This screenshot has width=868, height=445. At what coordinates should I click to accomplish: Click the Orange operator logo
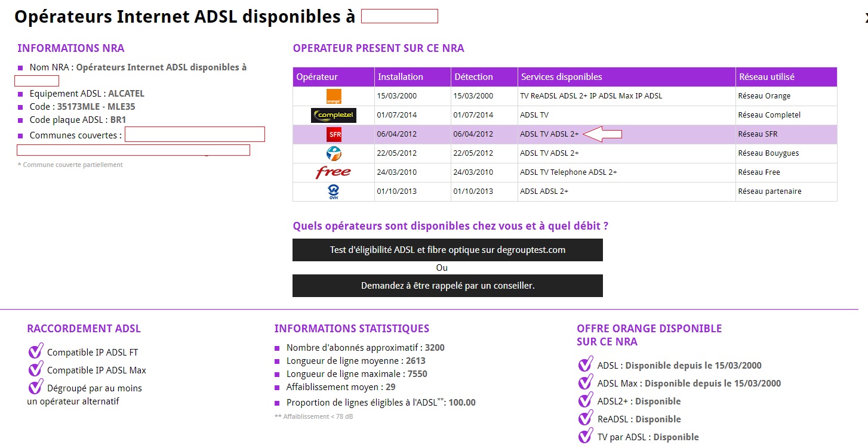point(333,95)
